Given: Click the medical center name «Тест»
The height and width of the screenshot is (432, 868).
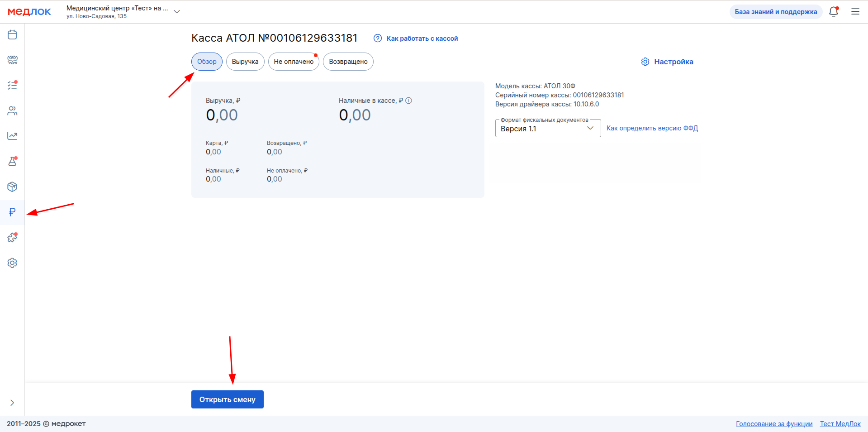Looking at the screenshot, I should coord(117,8).
